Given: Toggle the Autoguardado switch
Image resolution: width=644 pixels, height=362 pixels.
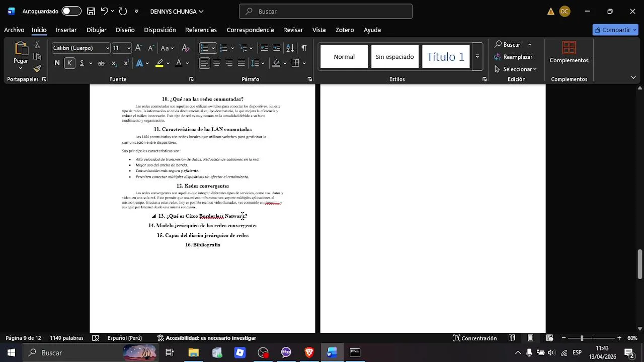Looking at the screenshot, I should coord(72,11).
